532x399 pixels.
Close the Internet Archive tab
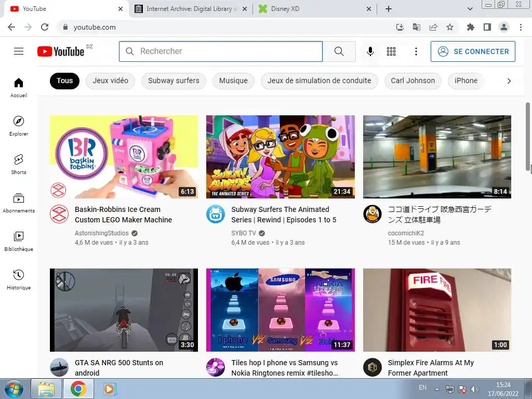coord(245,9)
